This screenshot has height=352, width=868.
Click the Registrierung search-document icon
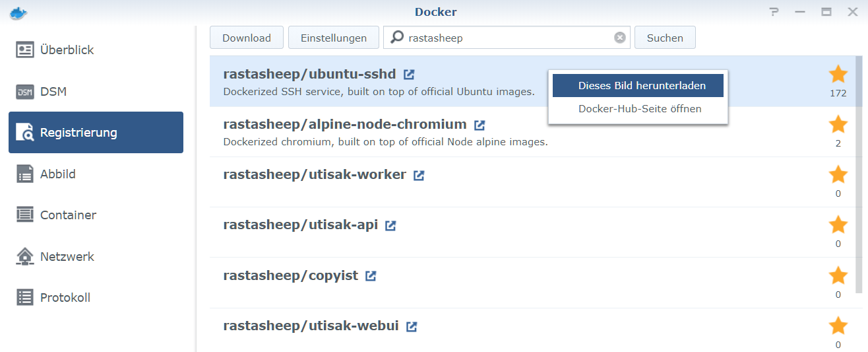25,132
